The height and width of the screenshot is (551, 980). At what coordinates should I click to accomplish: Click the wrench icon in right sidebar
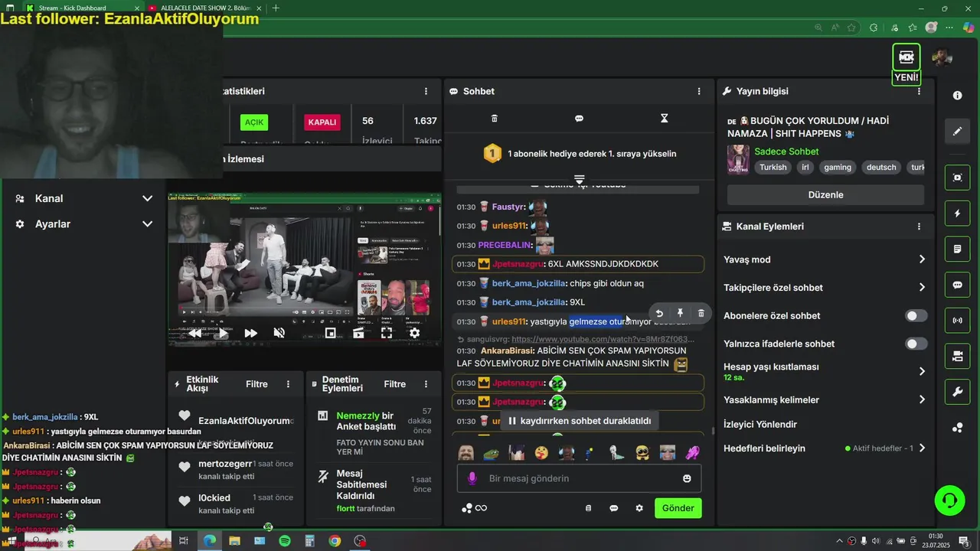[x=957, y=392]
